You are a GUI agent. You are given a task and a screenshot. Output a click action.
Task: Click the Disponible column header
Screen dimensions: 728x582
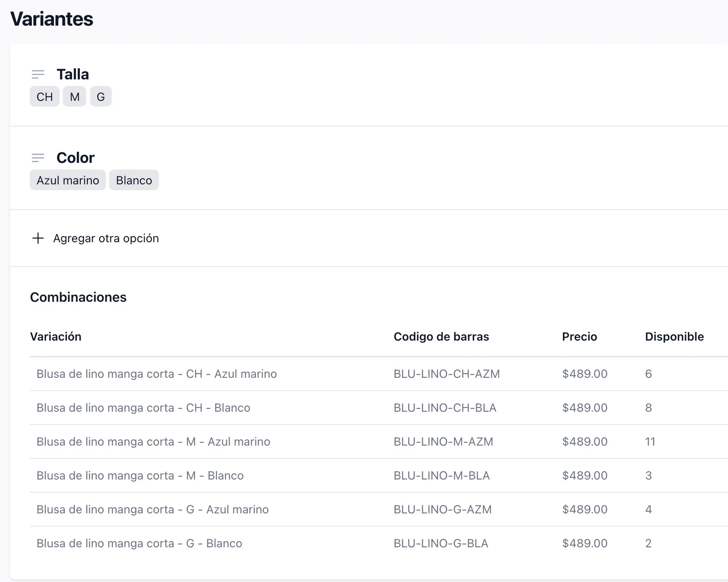coord(674,336)
